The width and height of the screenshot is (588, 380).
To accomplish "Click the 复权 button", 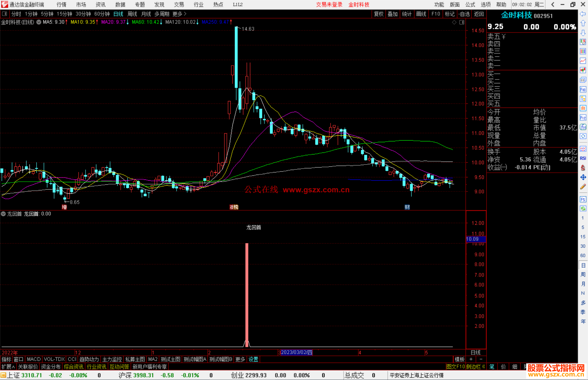I will (x=378, y=14).
